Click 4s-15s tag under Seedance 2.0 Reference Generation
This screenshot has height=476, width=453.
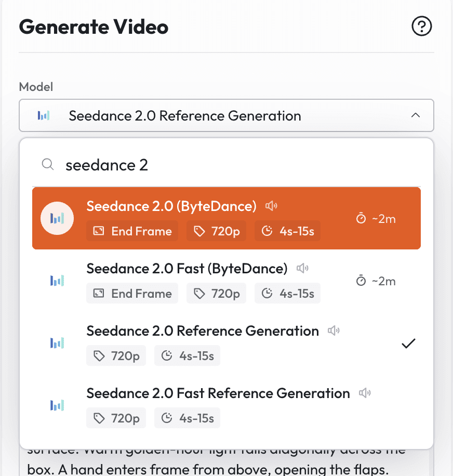click(x=187, y=355)
